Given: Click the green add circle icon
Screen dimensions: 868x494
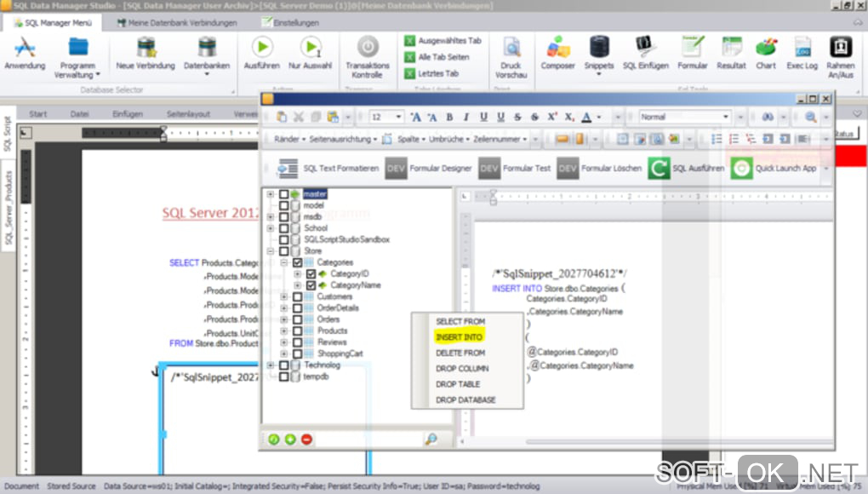Looking at the screenshot, I should point(290,439).
